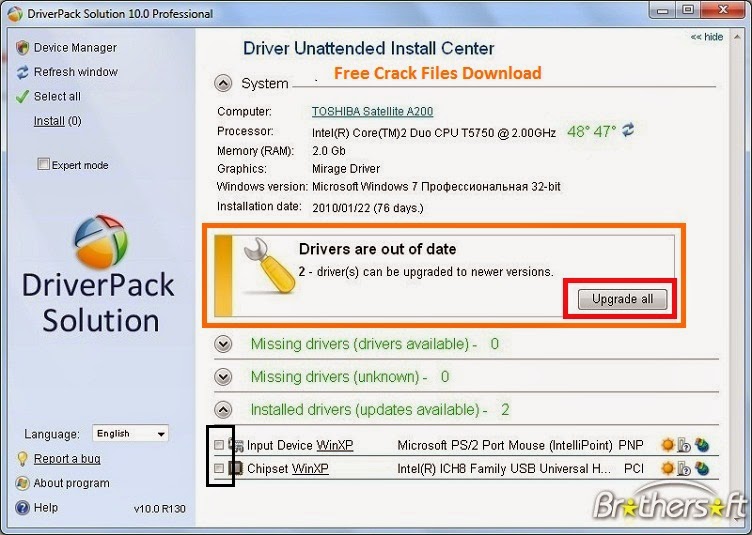The image size is (752, 535).
Task: Enable the Expert mode checkbox
Action: pos(44,164)
